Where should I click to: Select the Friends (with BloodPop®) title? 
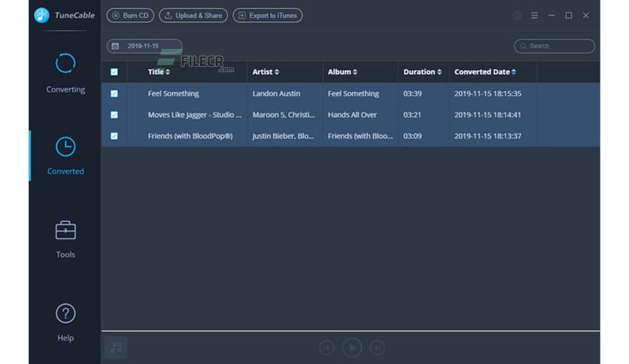[x=190, y=136]
